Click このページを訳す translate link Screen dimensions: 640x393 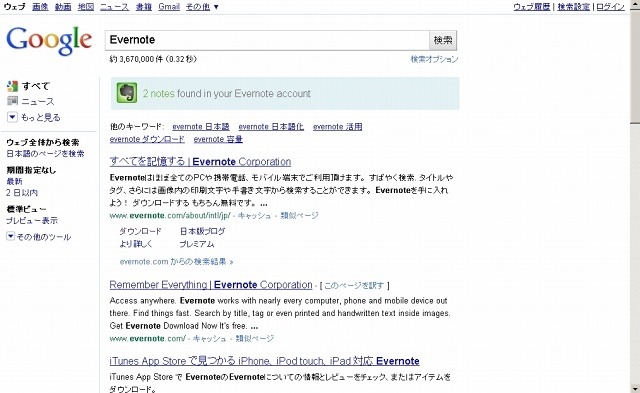[x=354, y=285]
